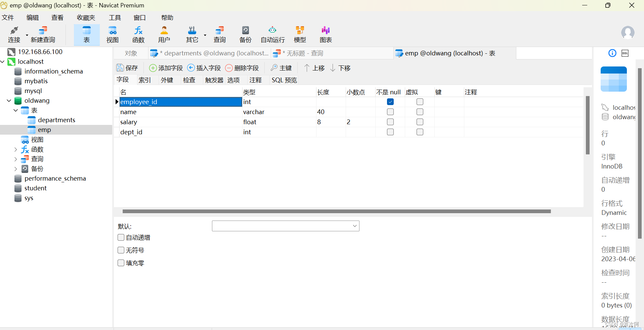Open the File (文件) menu
Viewport: 644px width, 330px height.
coord(8,17)
